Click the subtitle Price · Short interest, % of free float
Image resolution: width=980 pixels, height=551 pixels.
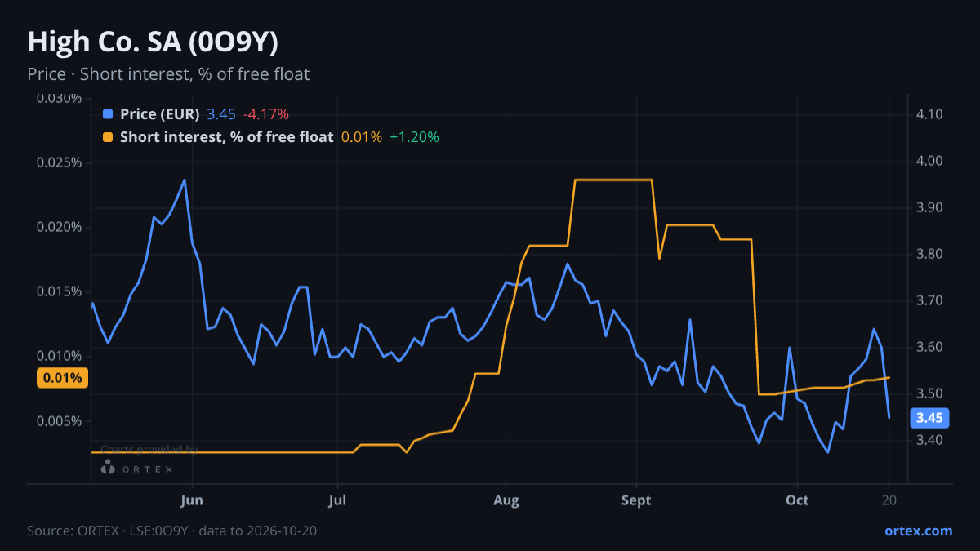pos(168,74)
